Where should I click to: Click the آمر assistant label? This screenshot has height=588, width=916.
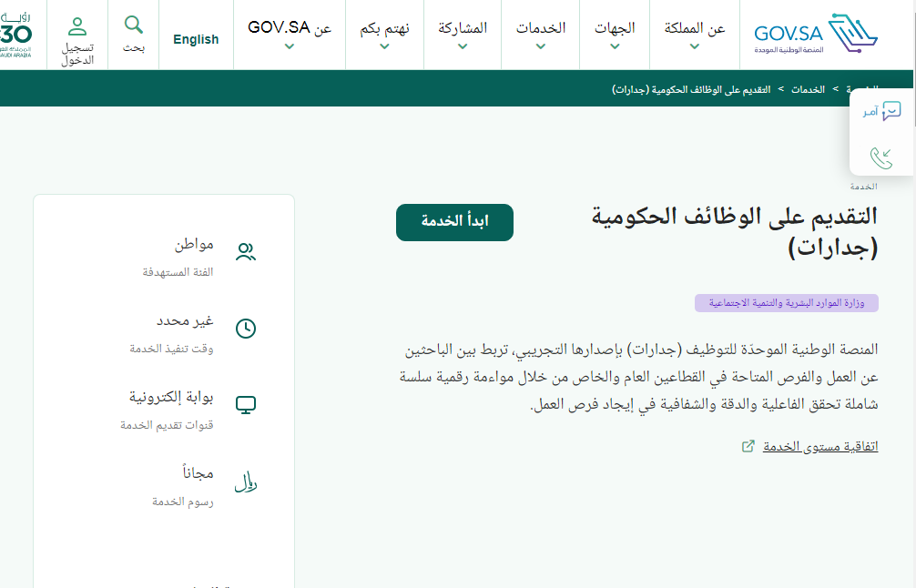click(870, 111)
